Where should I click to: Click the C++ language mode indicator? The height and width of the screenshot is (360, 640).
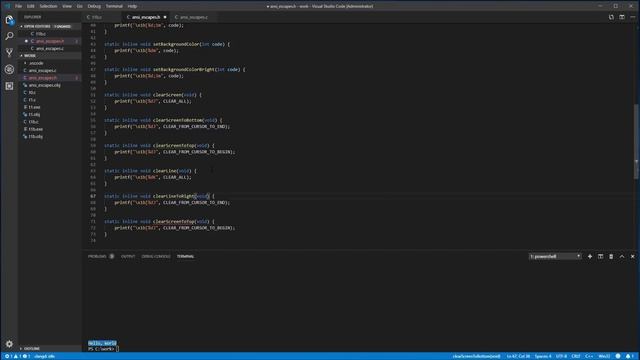tap(589, 356)
